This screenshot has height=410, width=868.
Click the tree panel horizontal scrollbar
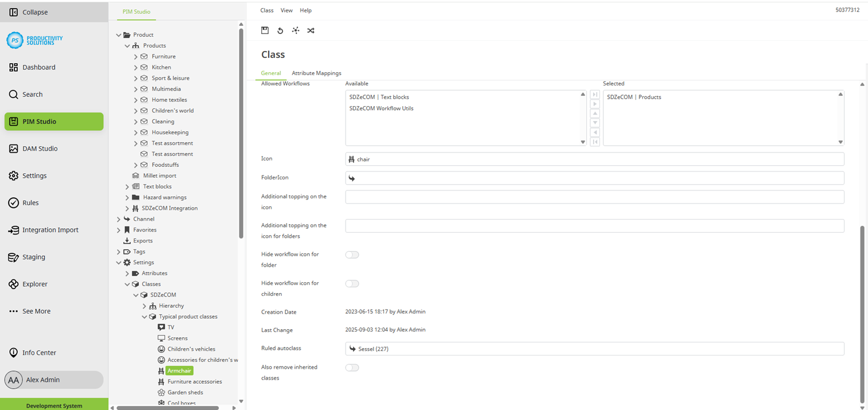[167, 408]
